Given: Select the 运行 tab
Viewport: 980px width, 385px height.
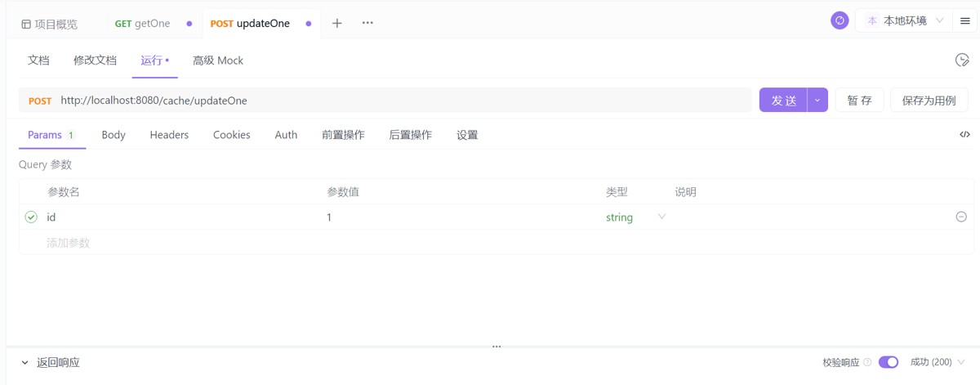Looking at the screenshot, I should 154,60.
